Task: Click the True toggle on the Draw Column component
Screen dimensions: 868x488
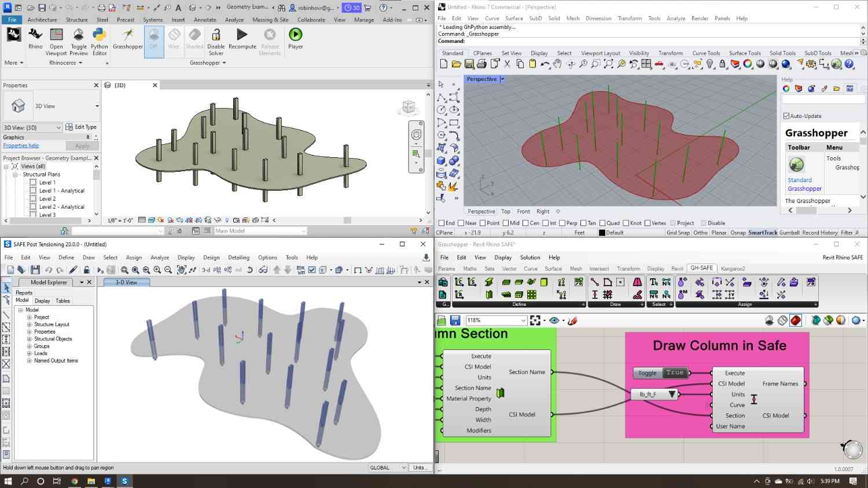Action: click(x=675, y=372)
